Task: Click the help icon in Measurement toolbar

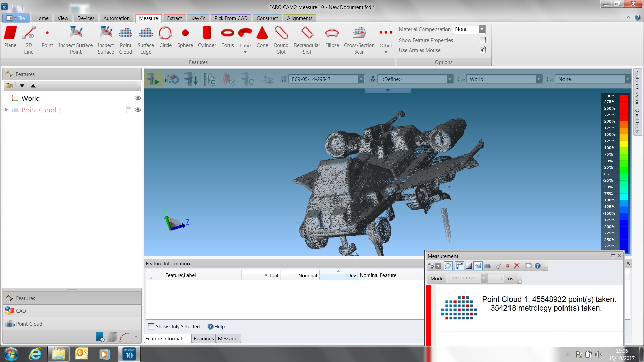Action: 538,266
